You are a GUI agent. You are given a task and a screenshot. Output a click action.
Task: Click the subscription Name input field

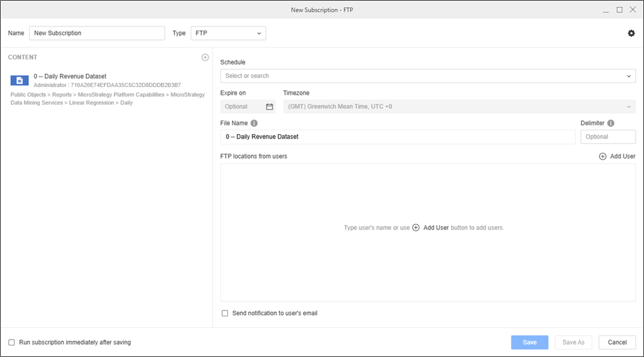97,33
